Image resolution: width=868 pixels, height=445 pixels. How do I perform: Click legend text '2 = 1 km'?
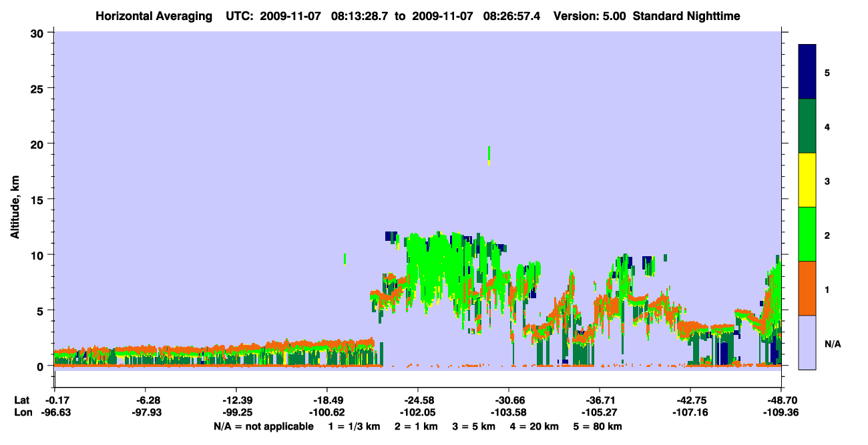coord(416,426)
